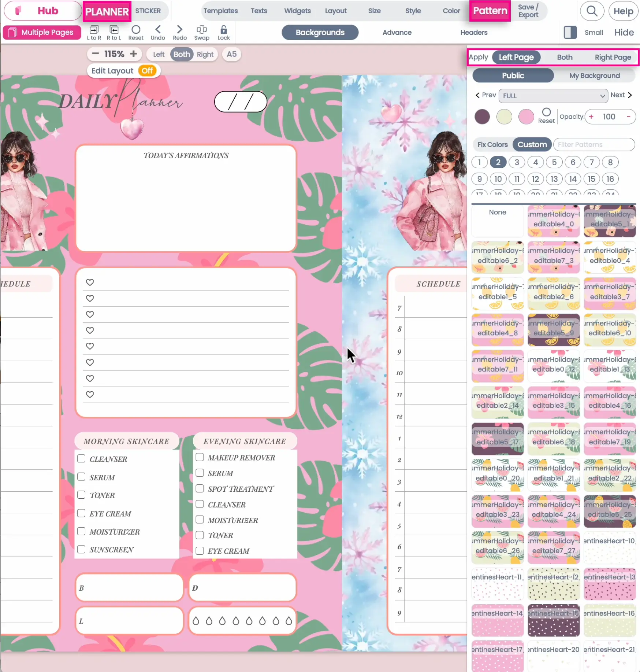Switch to the STICKER tab

pyautogui.click(x=148, y=11)
